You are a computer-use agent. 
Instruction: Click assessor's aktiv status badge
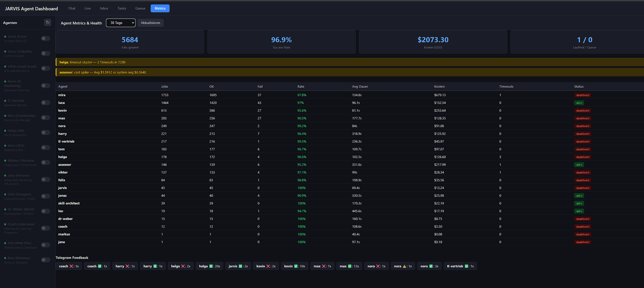click(x=579, y=165)
